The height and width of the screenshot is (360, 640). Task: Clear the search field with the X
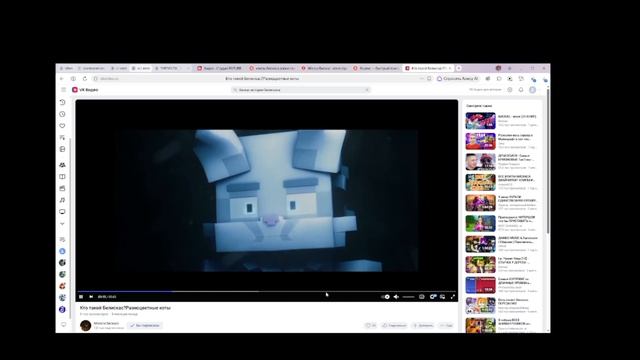pyautogui.click(x=367, y=90)
